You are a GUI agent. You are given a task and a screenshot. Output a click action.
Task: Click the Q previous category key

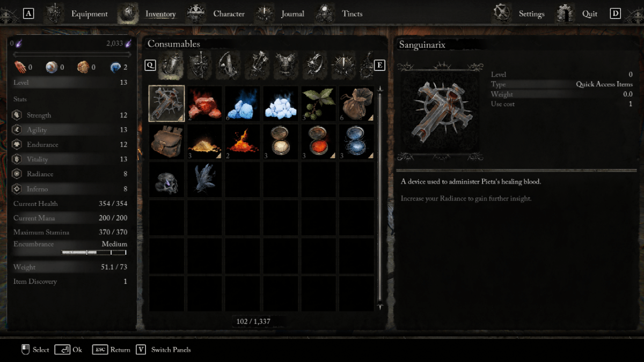click(151, 65)
